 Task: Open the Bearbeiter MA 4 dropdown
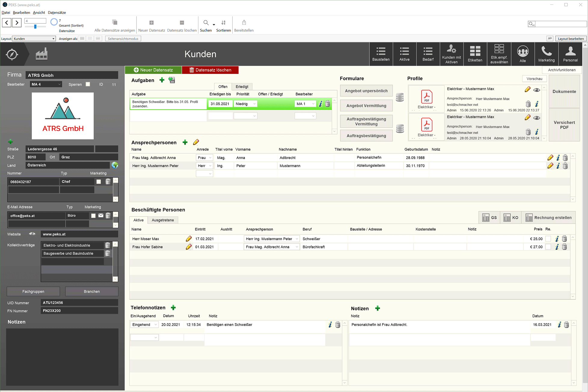point(46,84)
